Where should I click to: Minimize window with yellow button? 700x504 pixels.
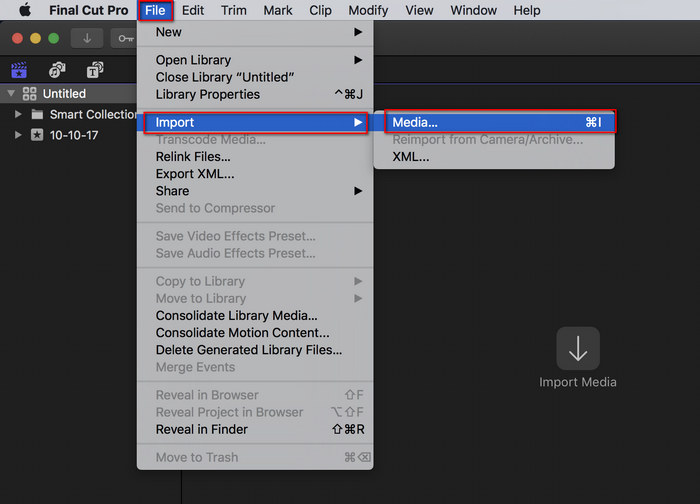click(x=35, y=38)
